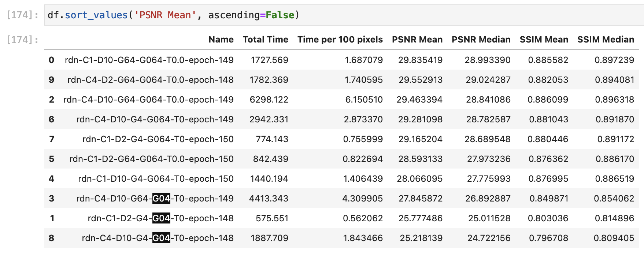Click the PSNR Mean column header

[417, 40]
